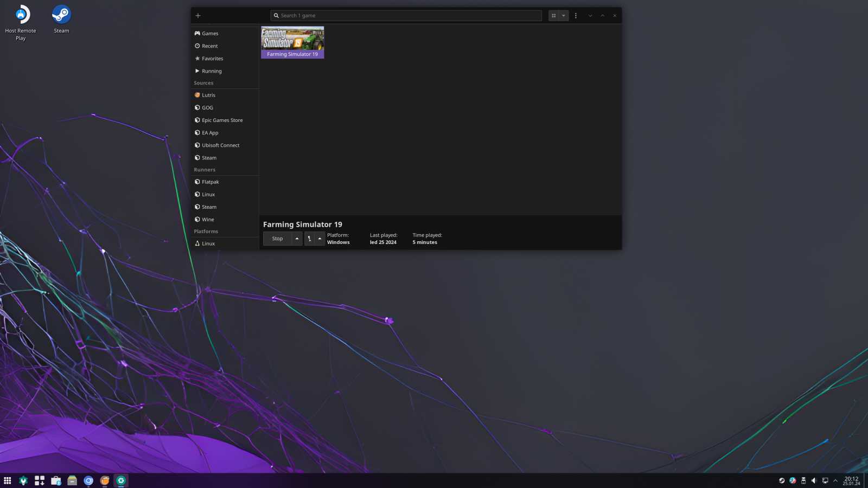
Task: Click the Wine glass runner icon button
Action: point(309,239)
